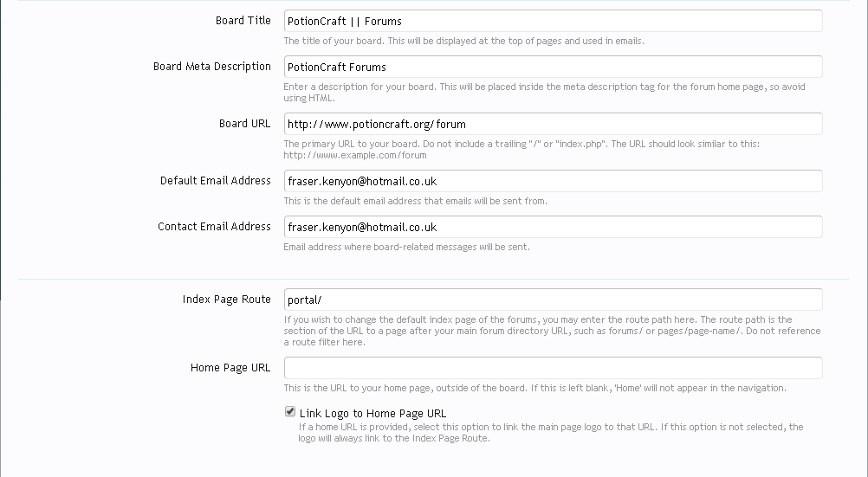Screen dimensions: 868x477
Task: Click the "Default Email Address" label text
Action: (x=216, y=181)
